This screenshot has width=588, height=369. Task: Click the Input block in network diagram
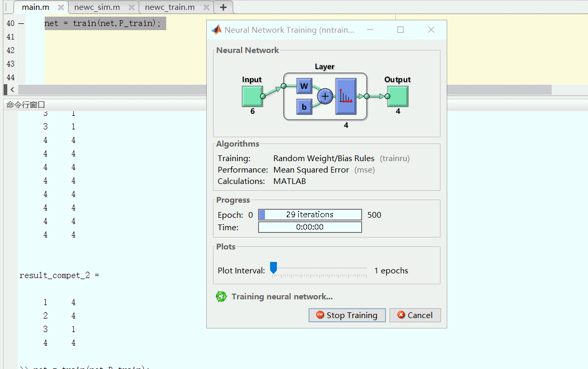252,96
